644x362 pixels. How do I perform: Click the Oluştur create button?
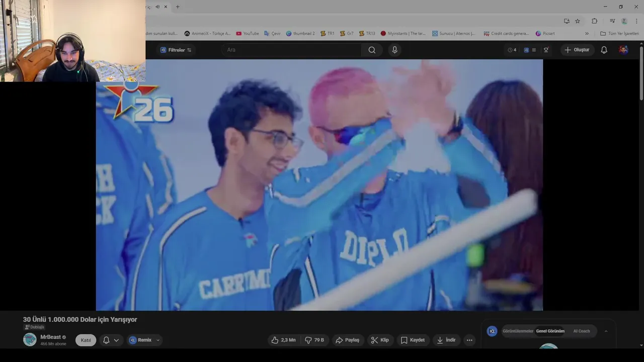pos(577,50)
